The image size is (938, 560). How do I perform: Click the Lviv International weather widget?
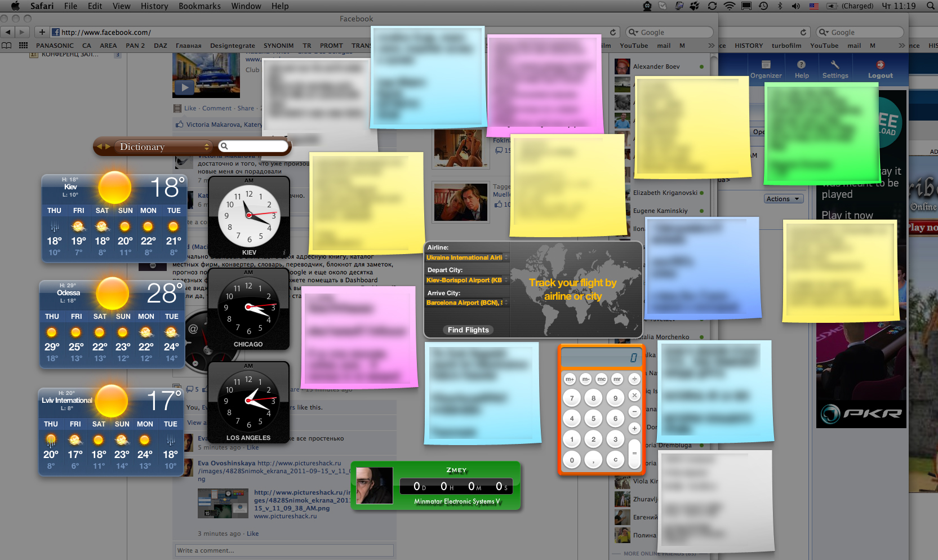pos(110,432)
